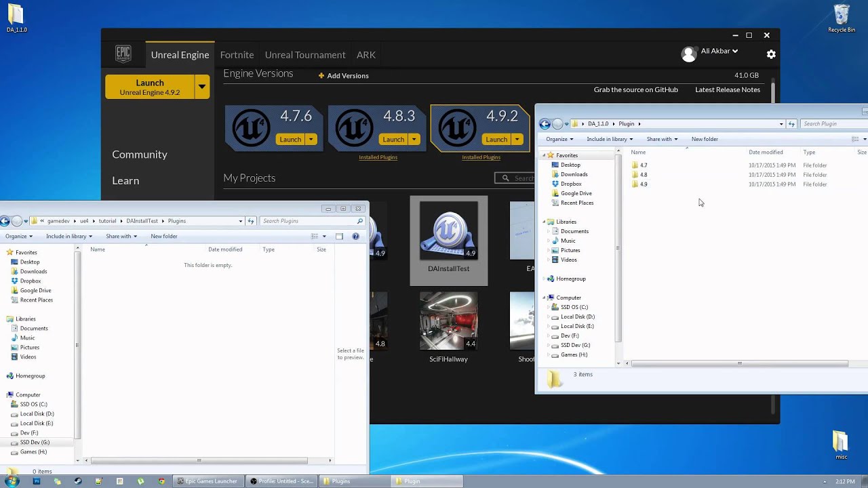Switch to the Fortnite tab
The width and height of the screenshot is (868, 488).
[237, 55]
